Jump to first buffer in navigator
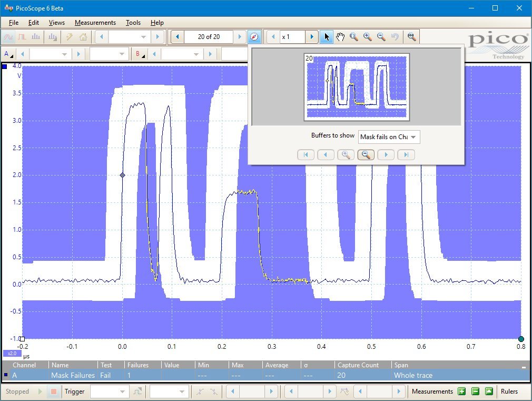The height and width of the screenshot is (401, 532). coord(306,155)
